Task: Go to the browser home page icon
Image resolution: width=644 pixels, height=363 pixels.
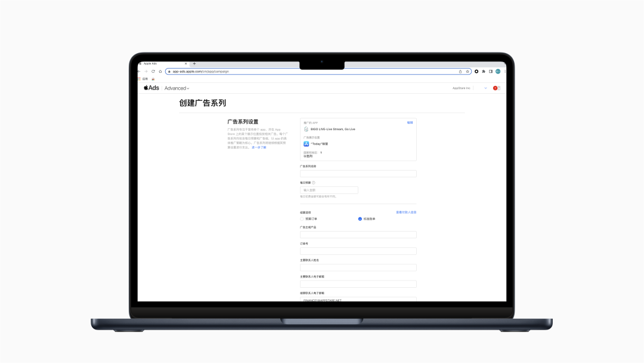Action: coord(160,72)
